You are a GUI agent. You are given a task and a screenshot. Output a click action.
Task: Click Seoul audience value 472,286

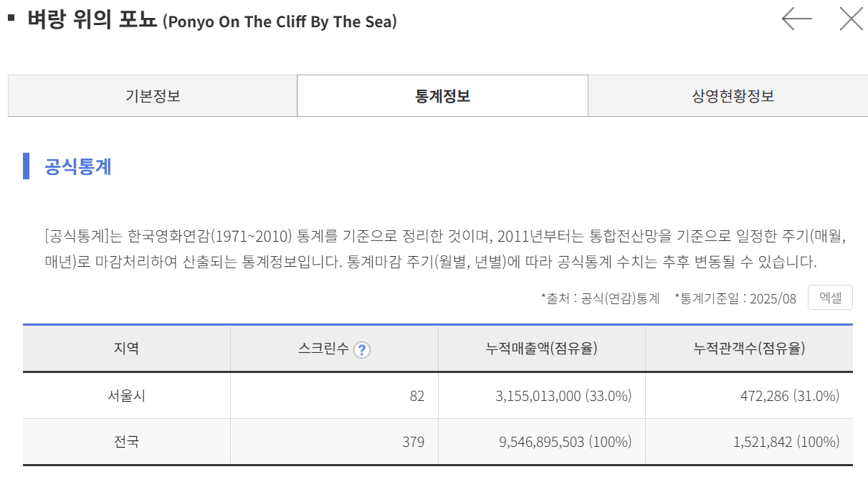[765, 396]
